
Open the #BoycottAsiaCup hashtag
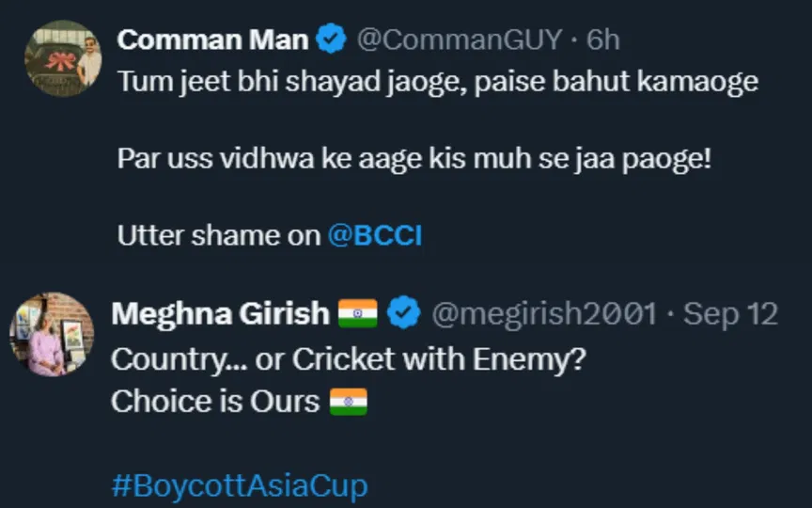(x=240, y=485)
